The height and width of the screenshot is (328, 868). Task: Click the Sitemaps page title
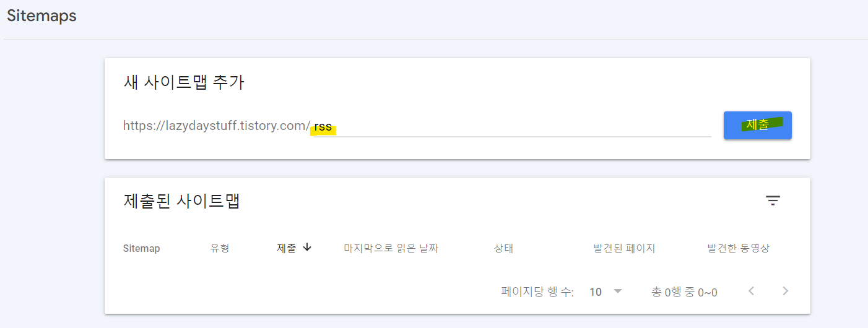click(41, 16)
